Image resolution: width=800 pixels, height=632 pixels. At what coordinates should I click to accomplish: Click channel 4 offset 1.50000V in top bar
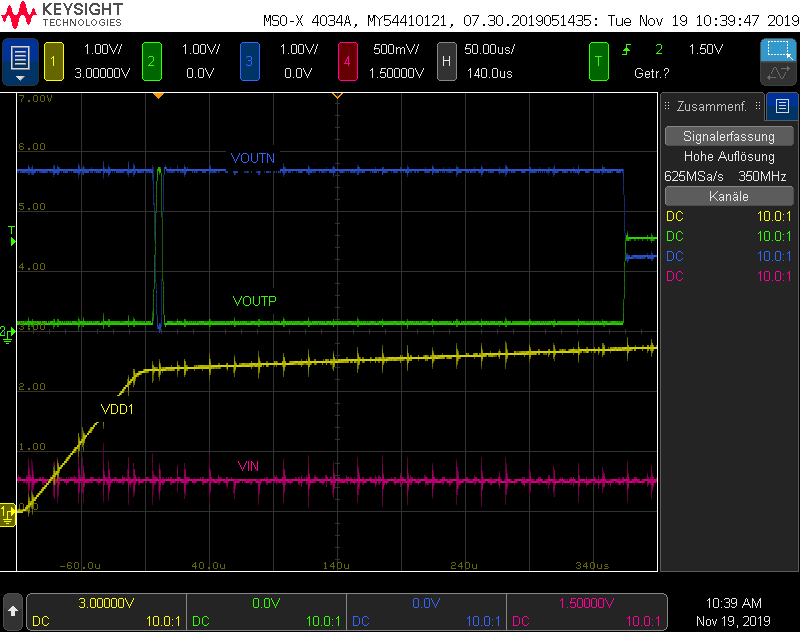[x=396, y=73]
